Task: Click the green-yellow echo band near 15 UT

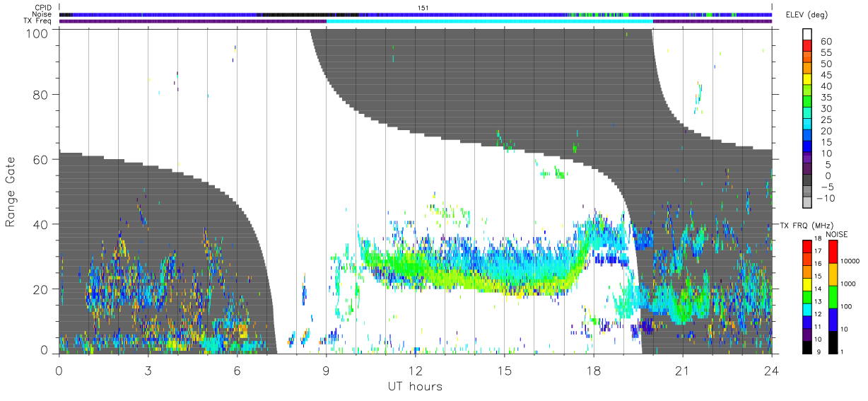Action: (x=504, y=285)
